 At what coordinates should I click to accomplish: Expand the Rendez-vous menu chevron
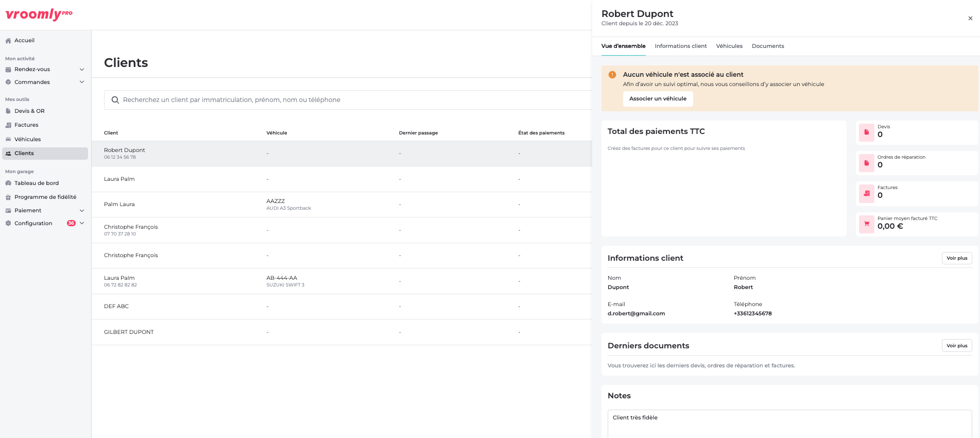click(82, 70)
